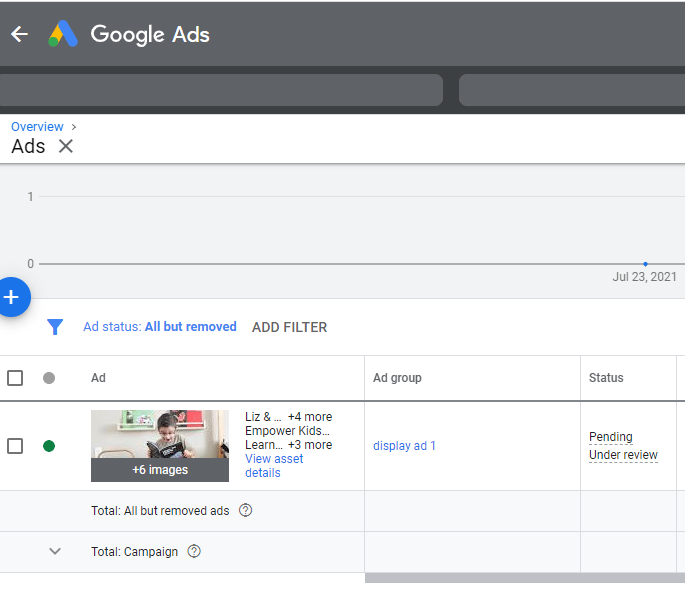Click help icon beside Total: Campaign
The width and height of the screenshot is (685, 606).
click(194, 551)
